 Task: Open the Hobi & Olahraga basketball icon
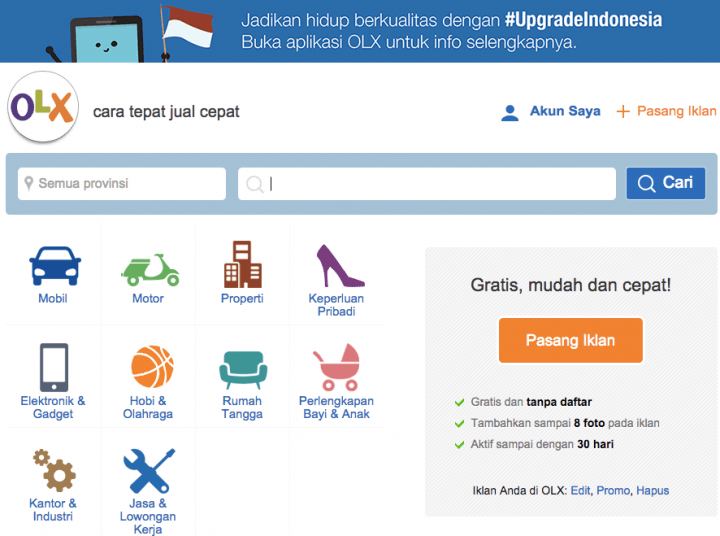152,367
